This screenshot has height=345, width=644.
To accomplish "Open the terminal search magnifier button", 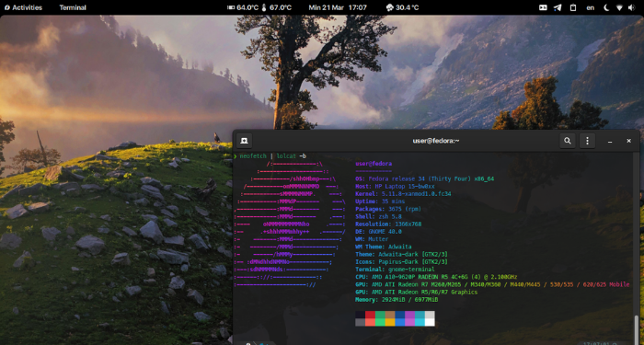I will point(568,141).
